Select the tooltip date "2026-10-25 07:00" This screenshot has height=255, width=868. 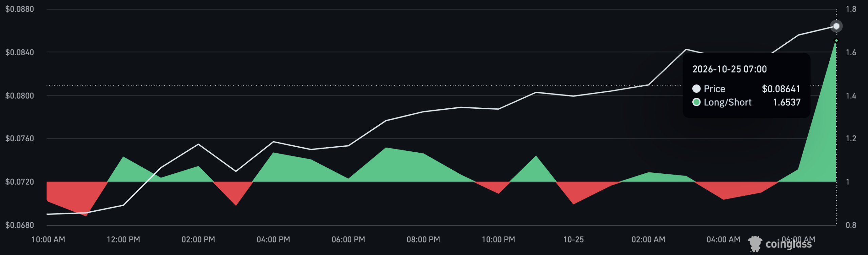point(729,69)
